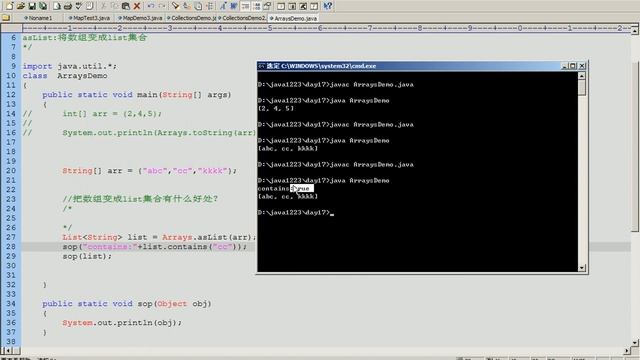This screenshot has height=360, width=640.
Task: Click line number 20 in the gutter
Action: pyautogui.click(x=11, y=171)
